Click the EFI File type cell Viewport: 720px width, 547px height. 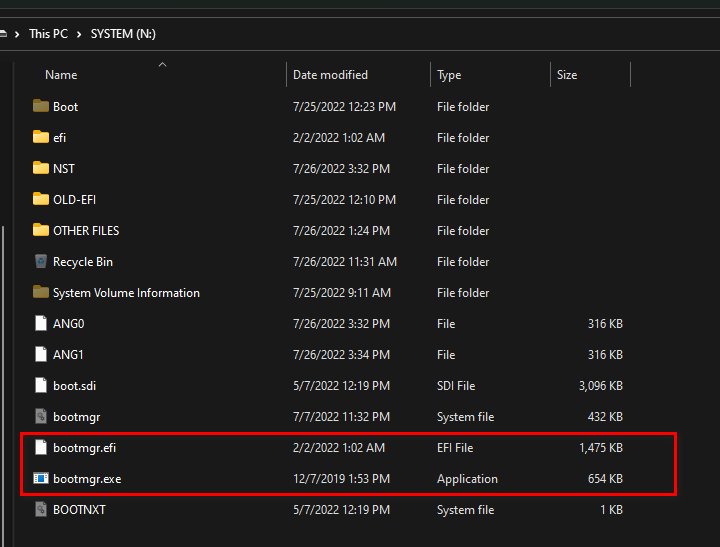click(x=455, y=448)
